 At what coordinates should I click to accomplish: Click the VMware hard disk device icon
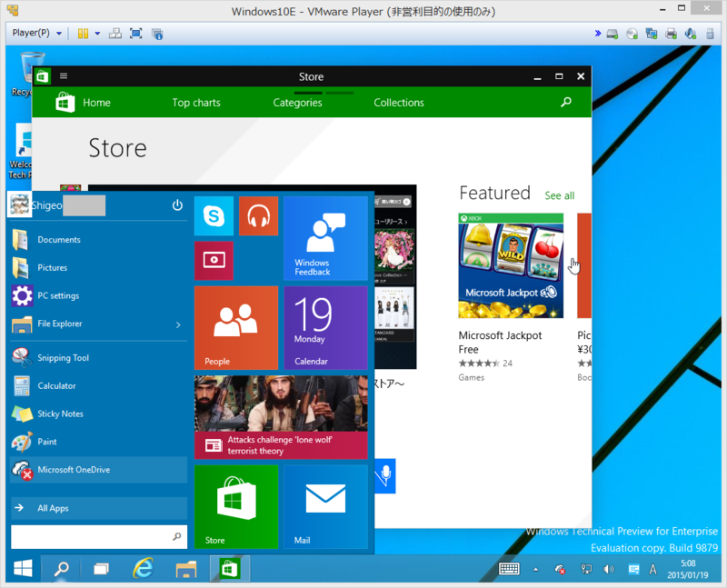(612, 34)
